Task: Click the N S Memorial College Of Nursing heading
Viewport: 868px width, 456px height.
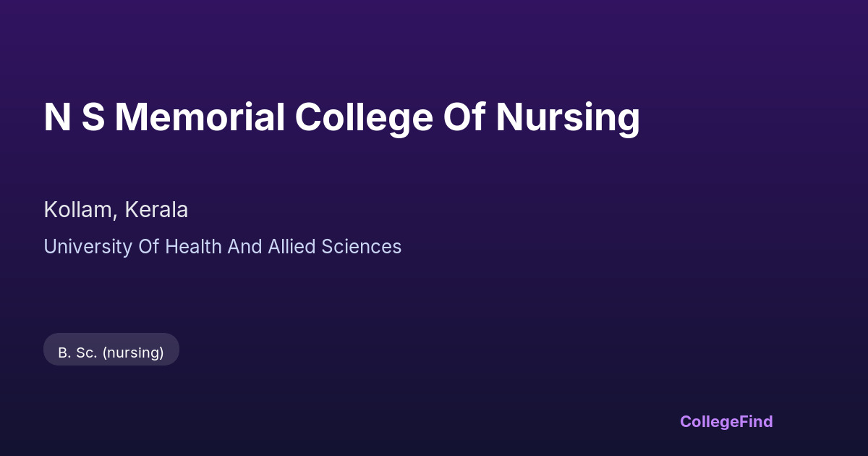Action: [x=341, y=117]
